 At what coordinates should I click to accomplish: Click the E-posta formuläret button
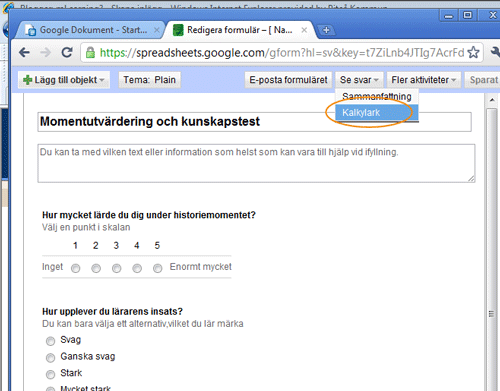click(x=288, y=80)
